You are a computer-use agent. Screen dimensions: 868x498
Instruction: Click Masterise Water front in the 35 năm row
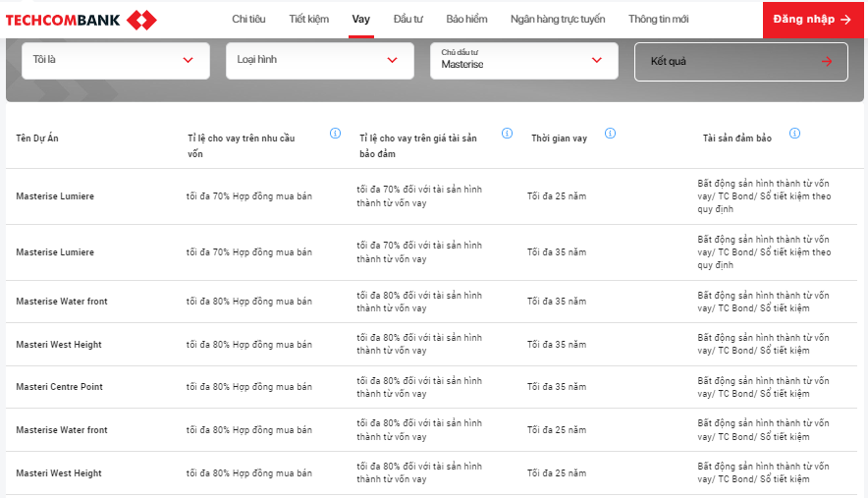[62, 302]
